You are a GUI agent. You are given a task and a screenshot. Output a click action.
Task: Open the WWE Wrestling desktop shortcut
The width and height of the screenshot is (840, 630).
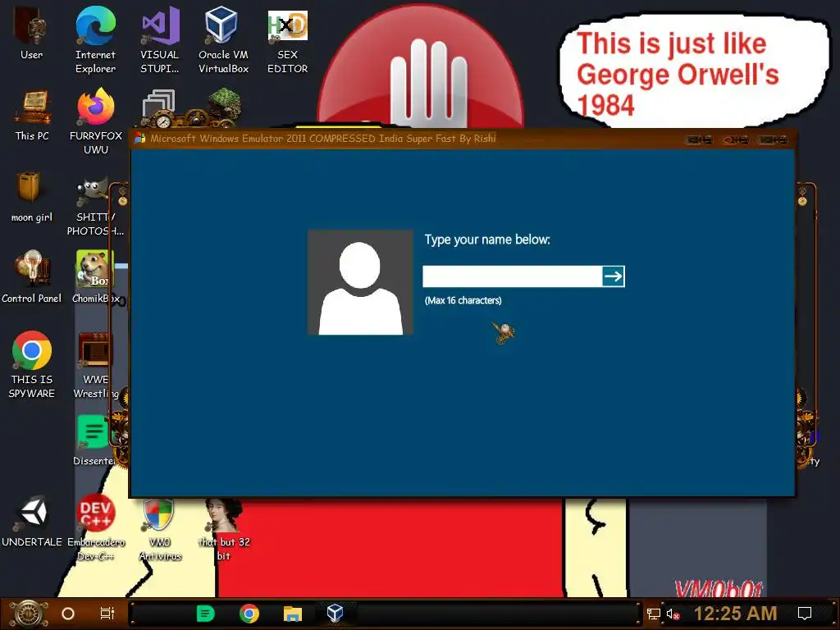pyautogui.click(x=95, y=365)
